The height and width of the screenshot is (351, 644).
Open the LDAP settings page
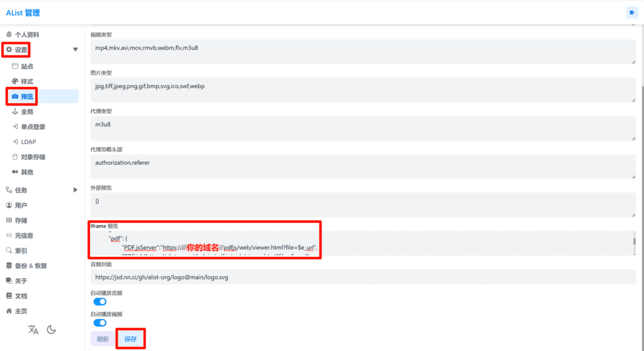pos(29,142)
